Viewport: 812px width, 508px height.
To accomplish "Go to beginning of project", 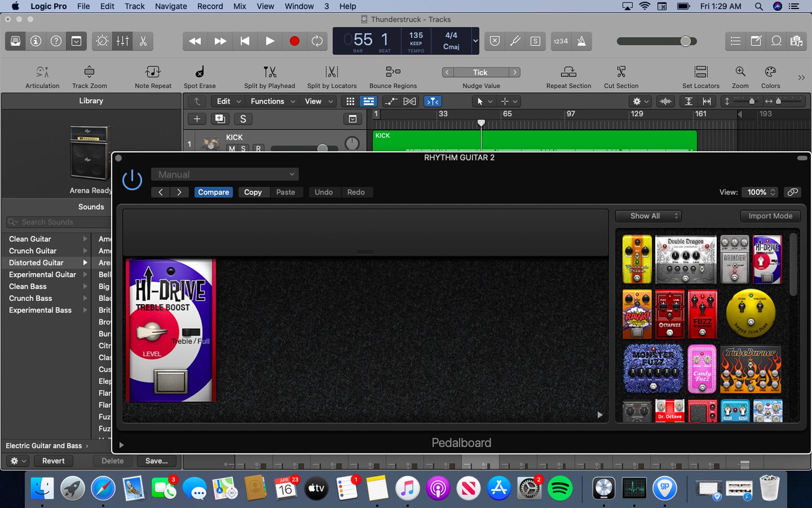I will pos(245,41).
